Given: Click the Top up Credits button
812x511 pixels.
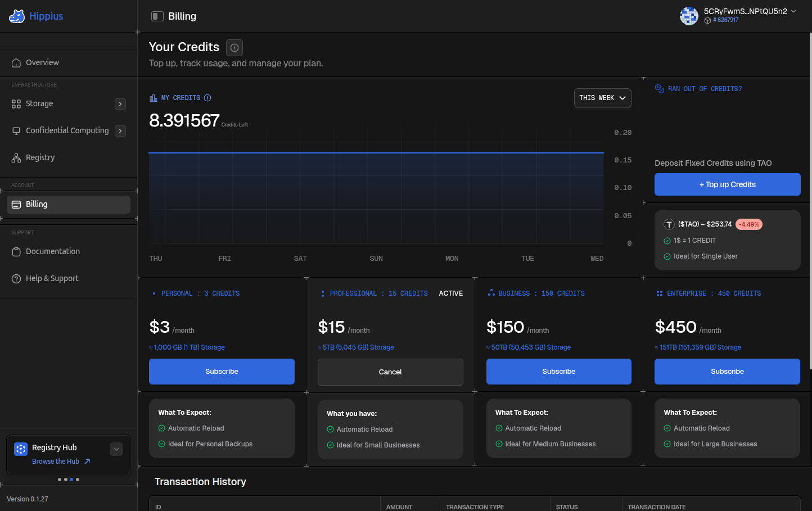Looking at the screenshot, I should (x=727, y=184).
